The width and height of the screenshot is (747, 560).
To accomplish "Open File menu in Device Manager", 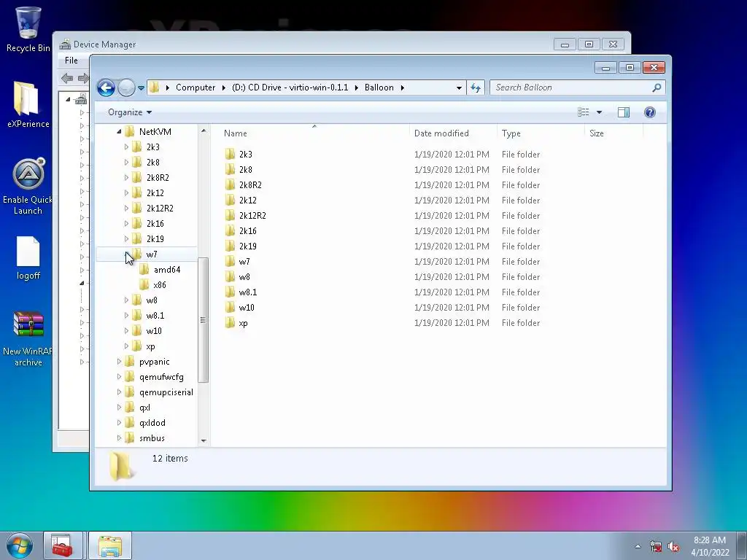I will coord(71,61).
